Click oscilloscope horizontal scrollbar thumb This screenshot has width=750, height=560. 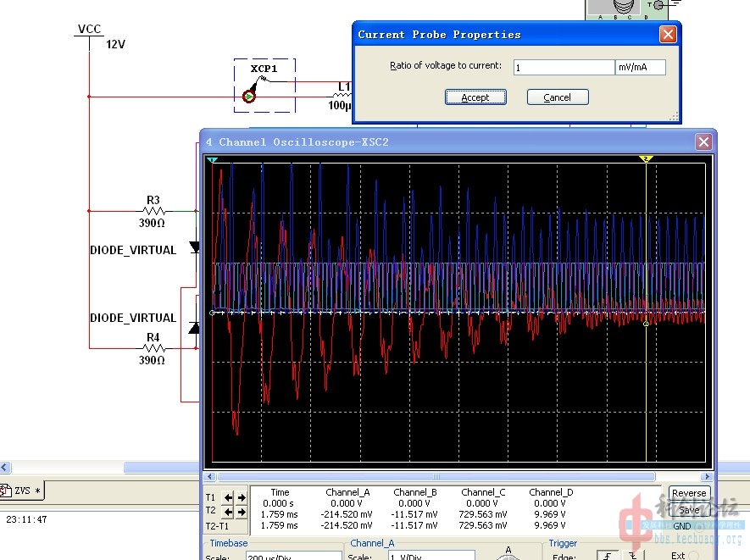436,477
